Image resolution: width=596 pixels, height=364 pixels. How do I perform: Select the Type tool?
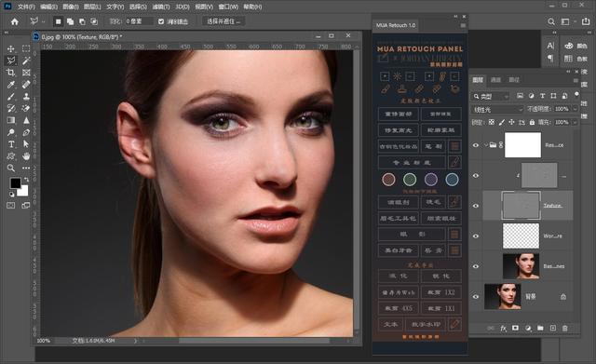[10, 144]
